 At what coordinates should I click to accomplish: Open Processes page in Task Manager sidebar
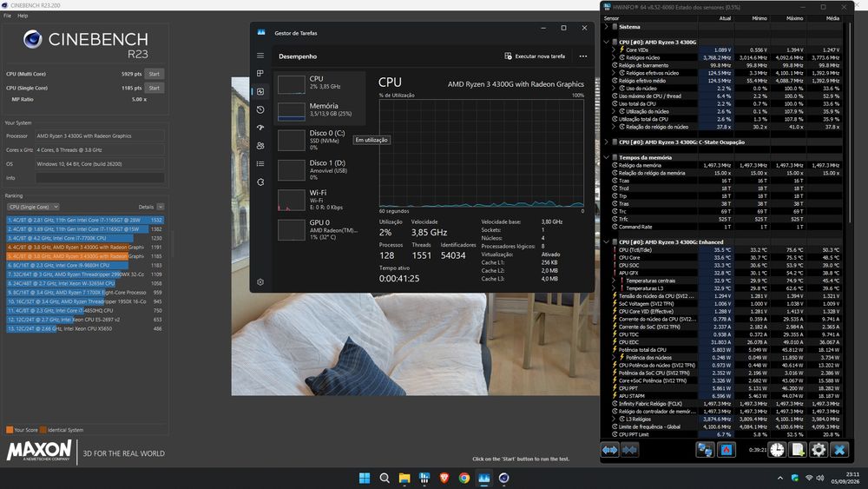tap(260, 73)
